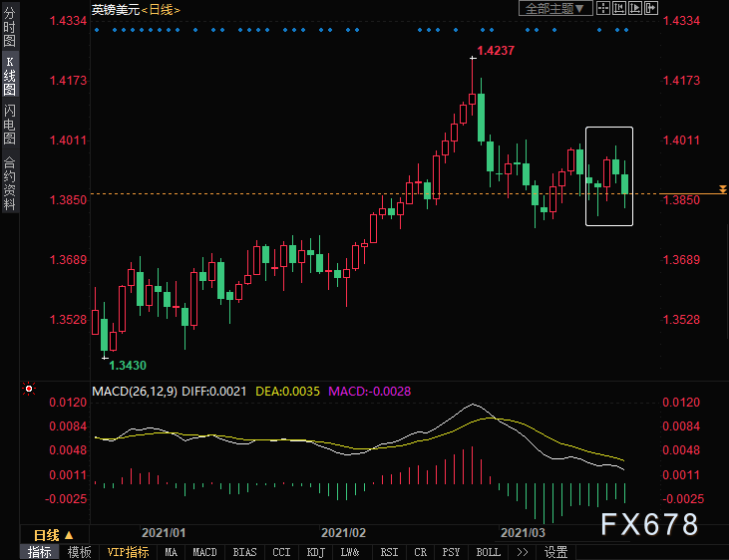
Task: Select the K线图 sidebar tab
Action: [9, 76]
